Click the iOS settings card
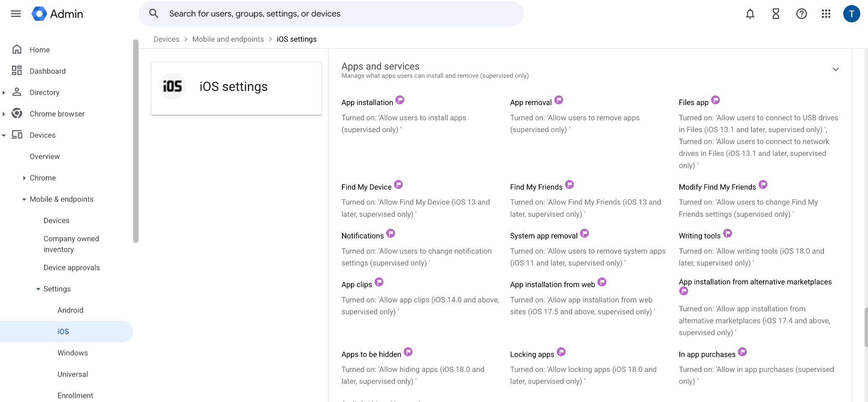This screenshot has height=402, width=868. 236,88
